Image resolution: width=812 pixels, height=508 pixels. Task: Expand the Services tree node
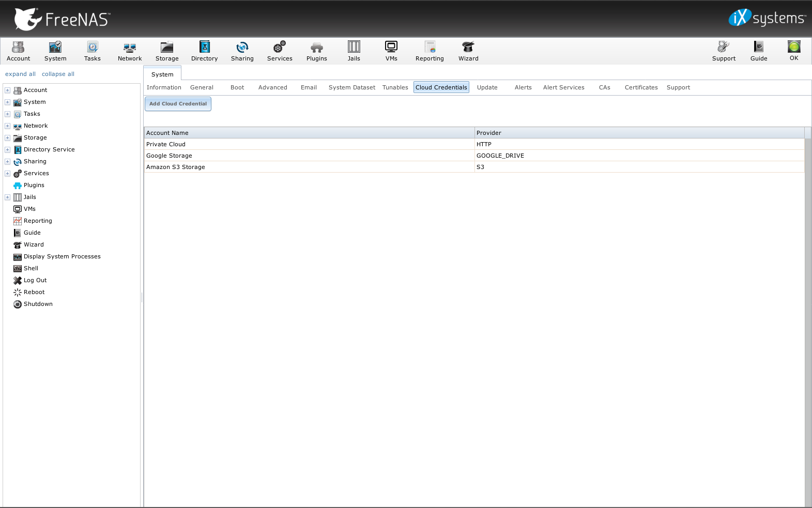click(8, 173)
